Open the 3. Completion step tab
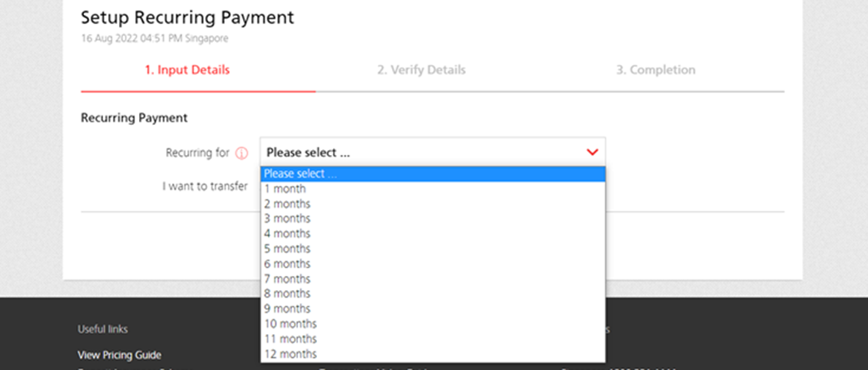Viewport: 868px width, 370px height. pyautogui.click(x=656, y=70)
